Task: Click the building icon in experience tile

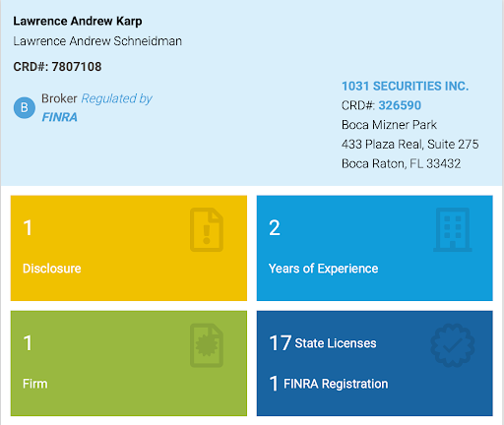Action: tap(453, 229)
